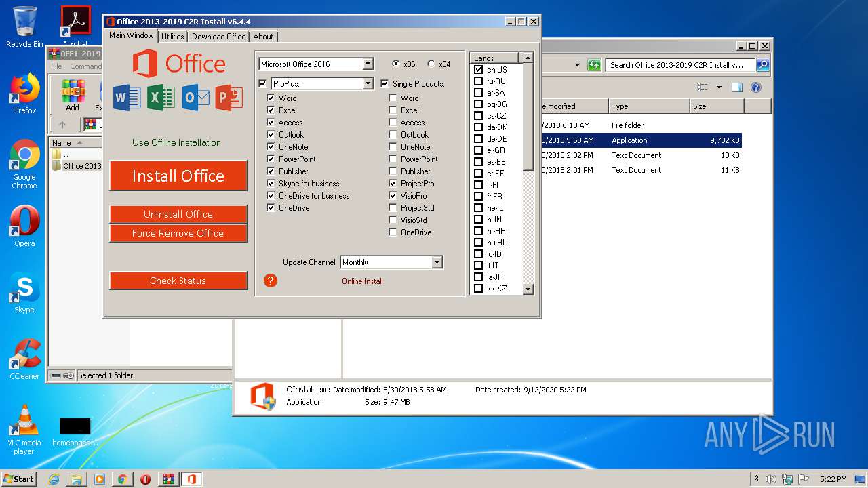The height and width of the screenshot is (488, 868).
Task: Click Langs list scroll down arrow
Action: pos(528,289)
